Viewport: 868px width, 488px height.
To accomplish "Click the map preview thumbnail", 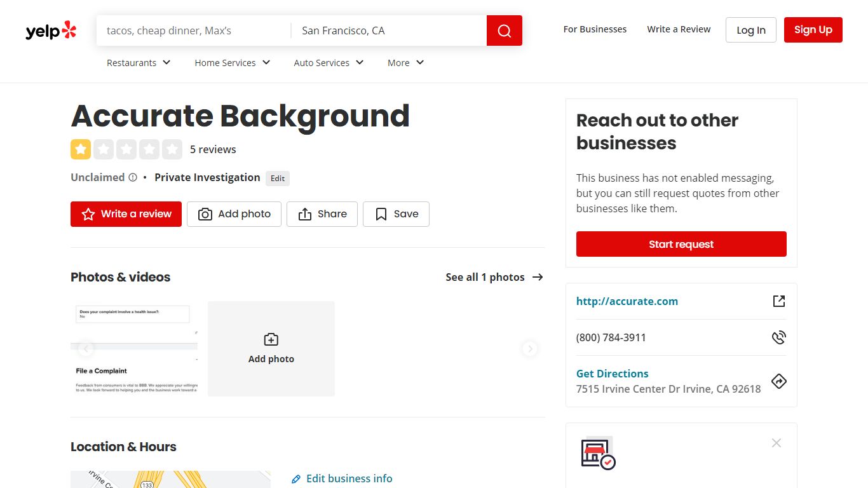I will (x=170, y=479).
